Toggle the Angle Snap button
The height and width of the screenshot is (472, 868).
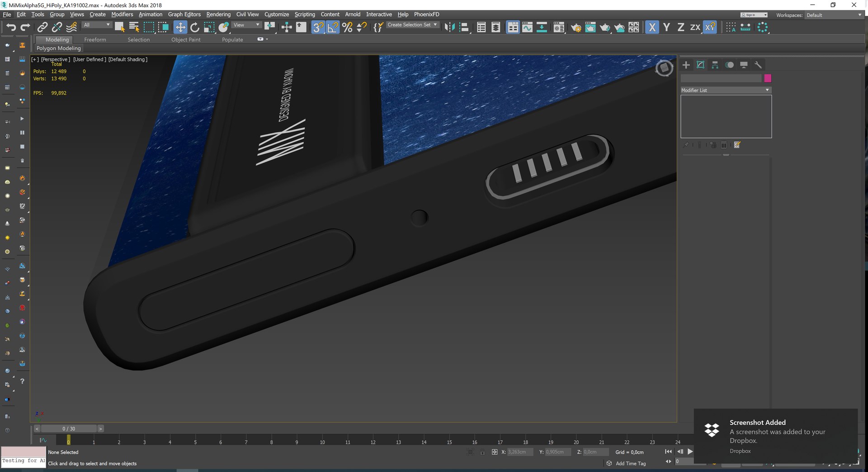(x=333, y=27)
